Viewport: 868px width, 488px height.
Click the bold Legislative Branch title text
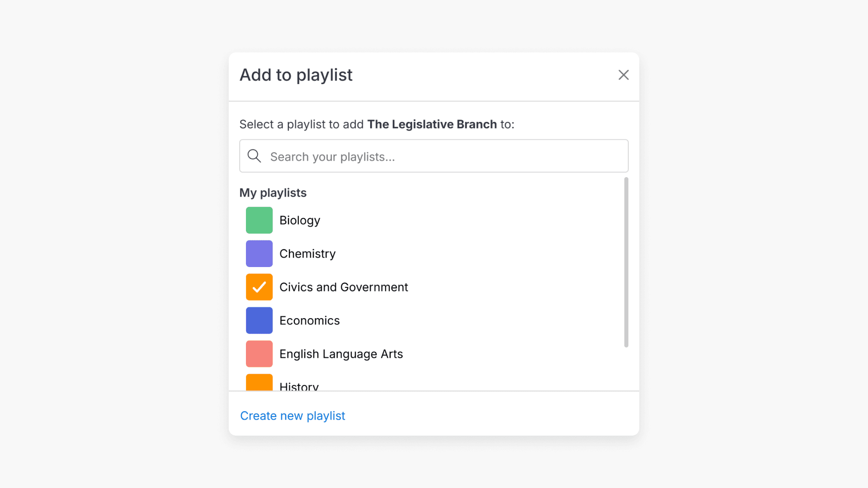[431, 124]
